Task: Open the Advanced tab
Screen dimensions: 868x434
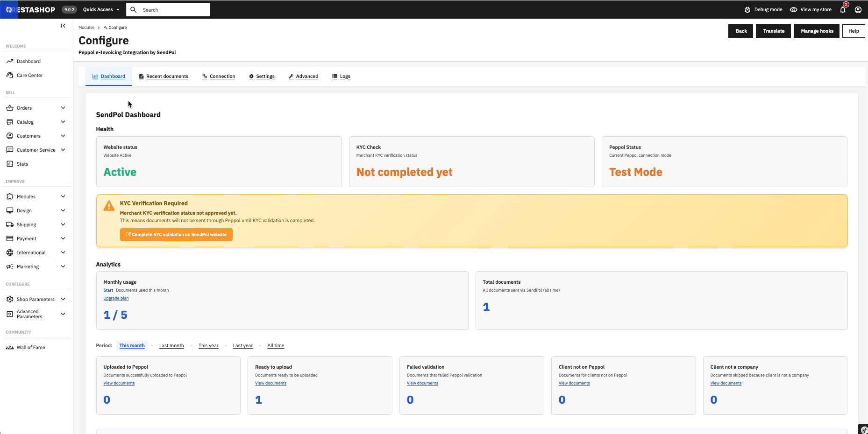Action: click(303, 76)
